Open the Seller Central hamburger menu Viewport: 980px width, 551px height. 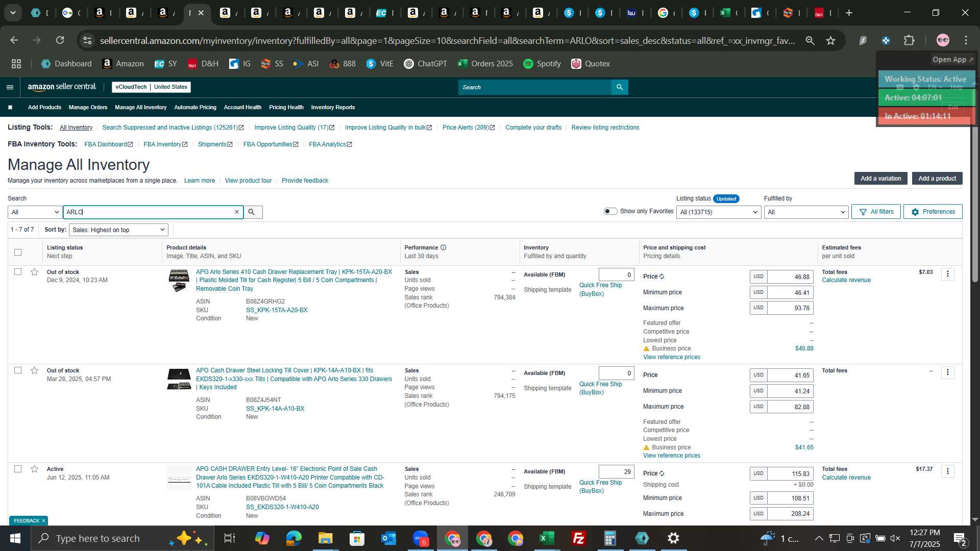[10, 87]
